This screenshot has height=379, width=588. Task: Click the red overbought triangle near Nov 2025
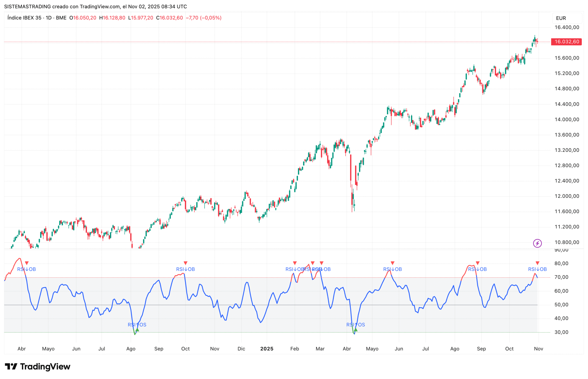pos(537,263)
